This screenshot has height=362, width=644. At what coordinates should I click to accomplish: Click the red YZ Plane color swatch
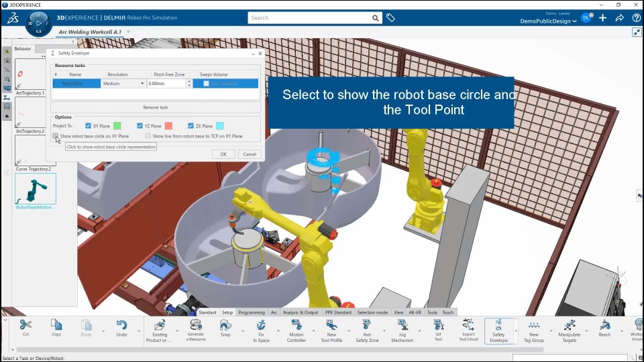168,126
